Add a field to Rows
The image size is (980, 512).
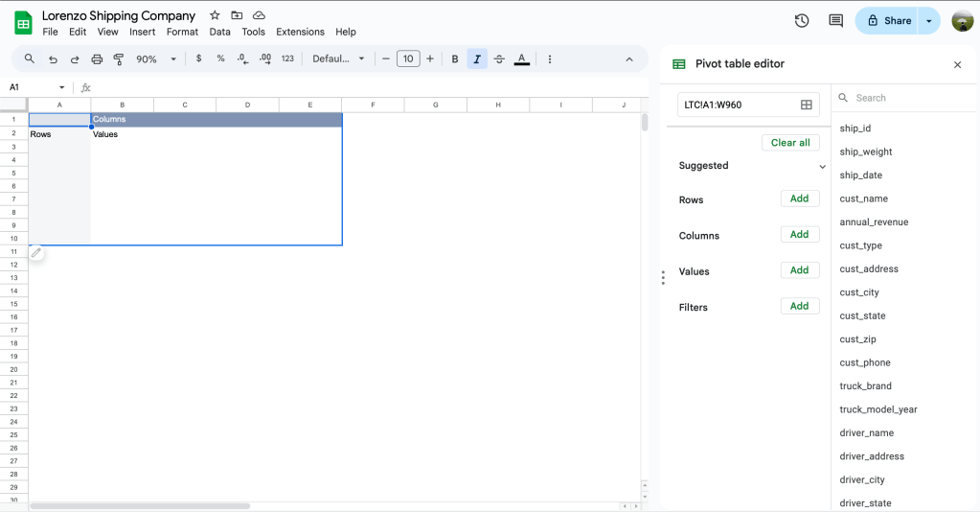tap(799, 198)
